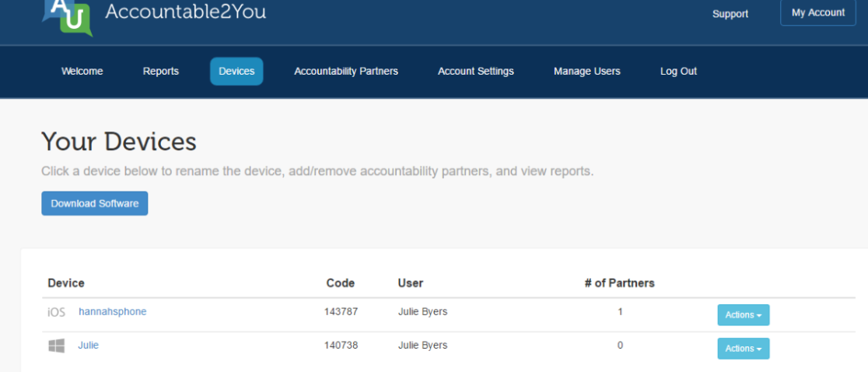Image resolution: width=868 pixels, height=372 pixels.
Task: Click the Device column header
Action: pyautogui.click(x=66, y=283)
